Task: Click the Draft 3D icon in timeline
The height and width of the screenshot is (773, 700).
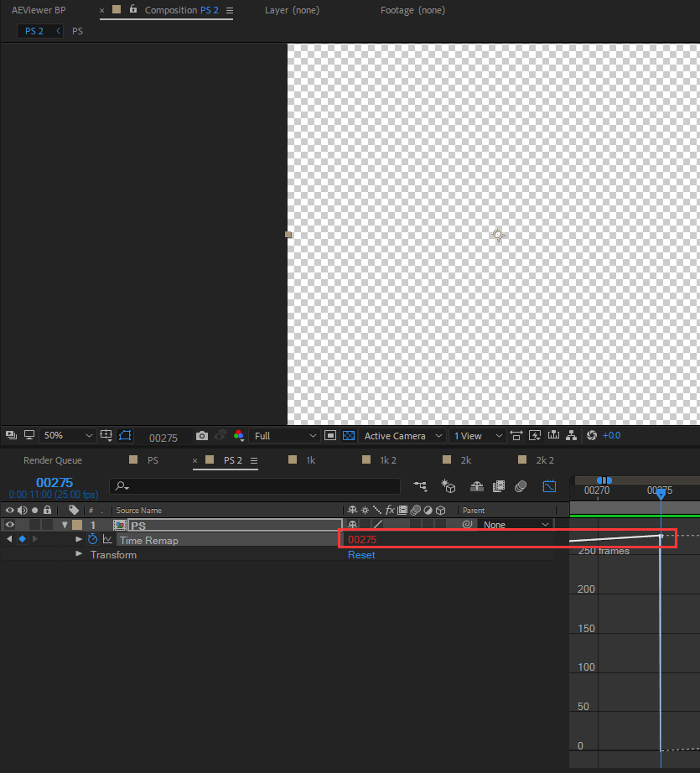Action: [449, 486]
